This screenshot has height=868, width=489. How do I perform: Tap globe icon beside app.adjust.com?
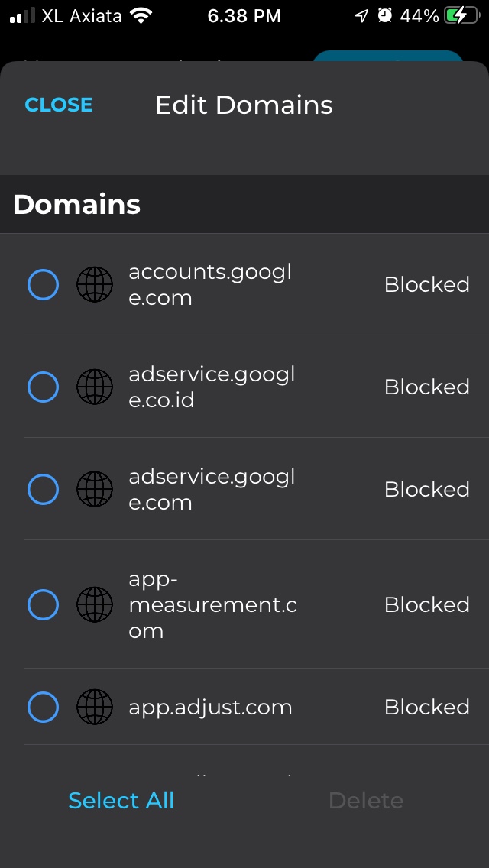[x=95, y=707]
